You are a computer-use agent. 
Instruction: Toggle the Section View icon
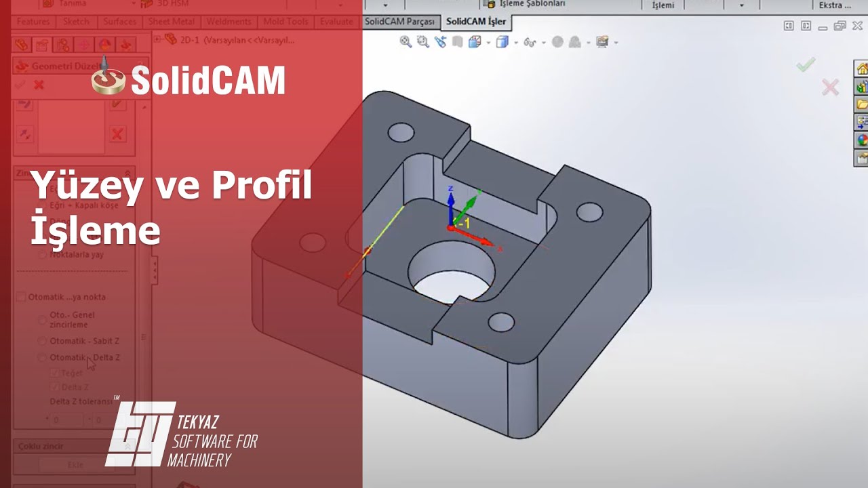click(x=458, y=42)
